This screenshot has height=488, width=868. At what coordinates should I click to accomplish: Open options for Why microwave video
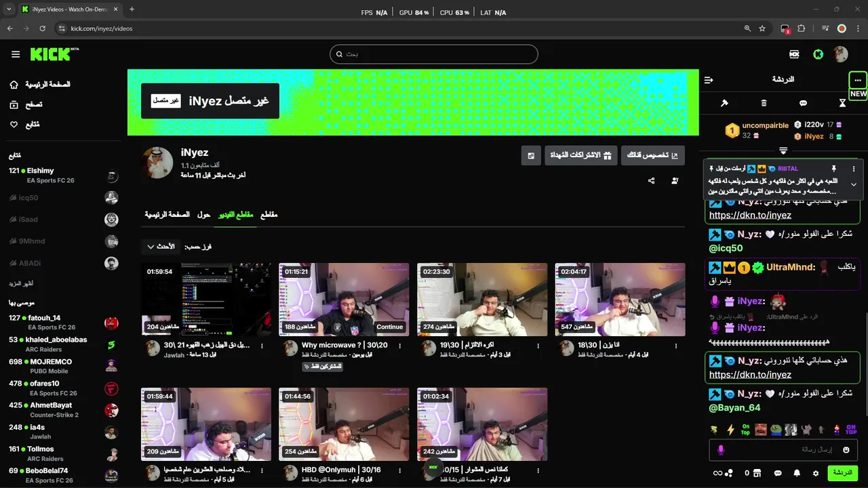pos(400,346)
